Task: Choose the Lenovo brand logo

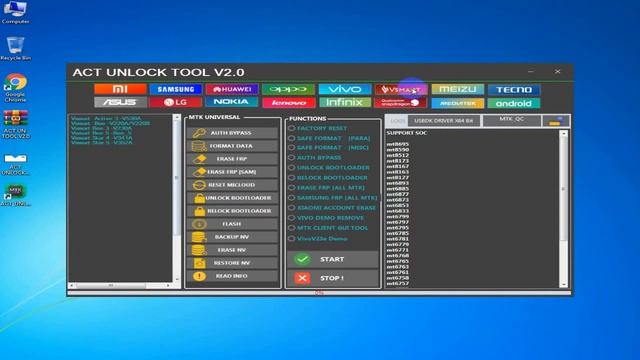Action: pos(288,102)
